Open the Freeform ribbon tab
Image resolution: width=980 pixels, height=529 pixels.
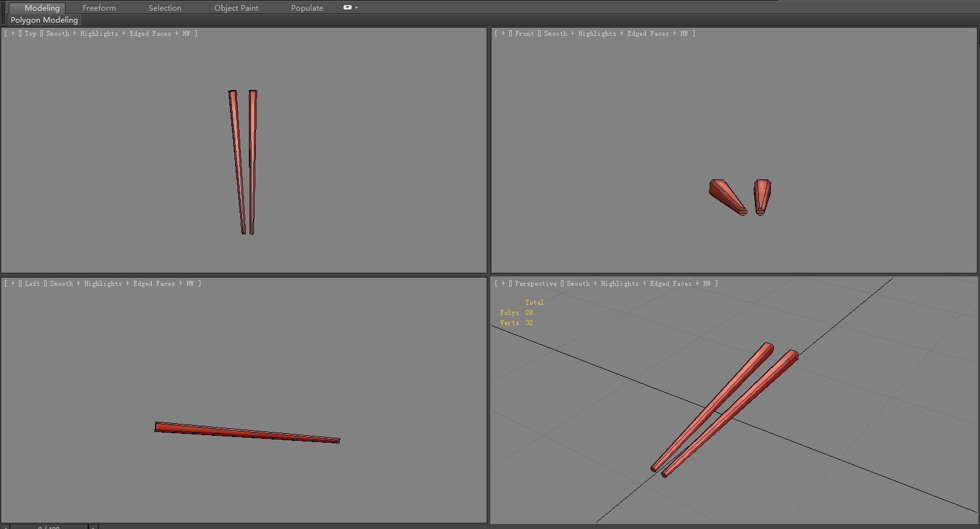[x=99, y=8]
